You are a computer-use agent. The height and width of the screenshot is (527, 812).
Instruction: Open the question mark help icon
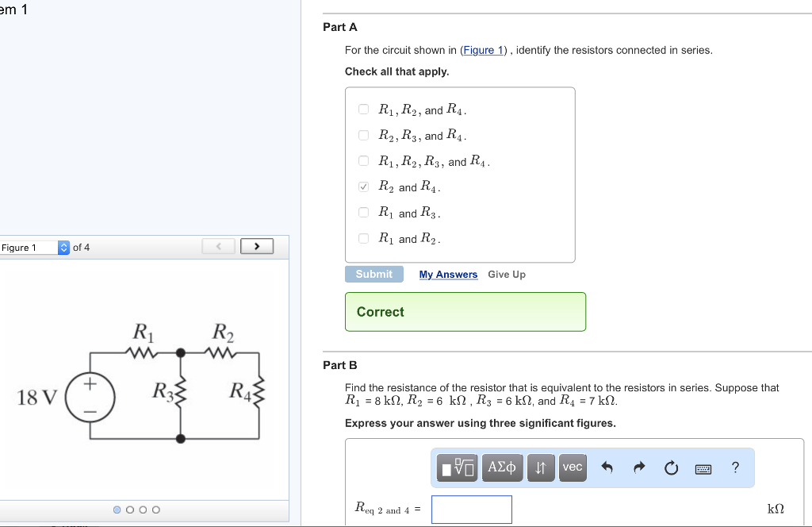point(735,467)
